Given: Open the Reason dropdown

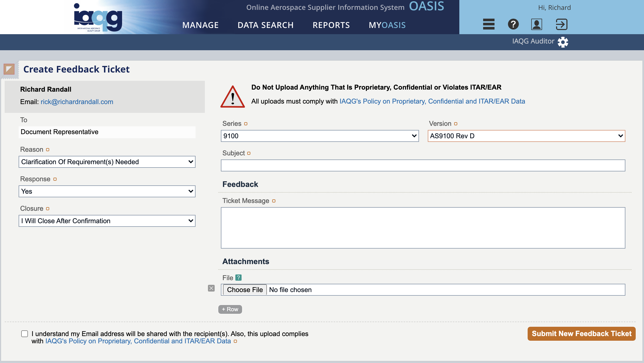Looking at the screenshot, I should (107, 162).
